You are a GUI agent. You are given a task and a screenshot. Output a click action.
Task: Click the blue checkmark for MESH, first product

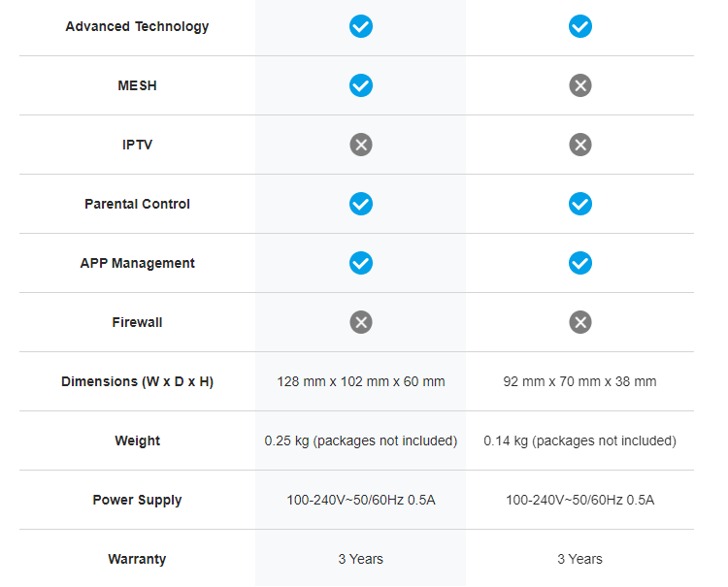tap(361, 85)
